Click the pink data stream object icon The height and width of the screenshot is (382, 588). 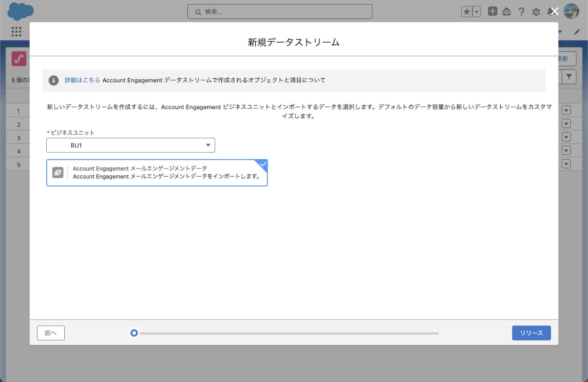point(19,58)
